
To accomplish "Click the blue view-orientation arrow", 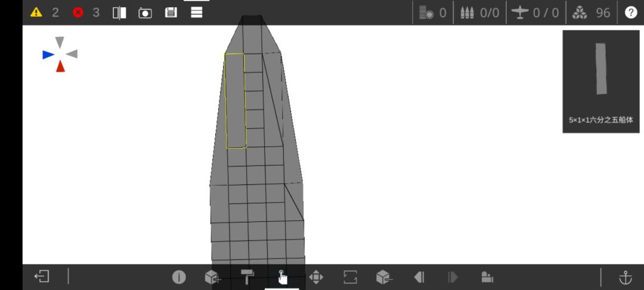I will [48, 55].
